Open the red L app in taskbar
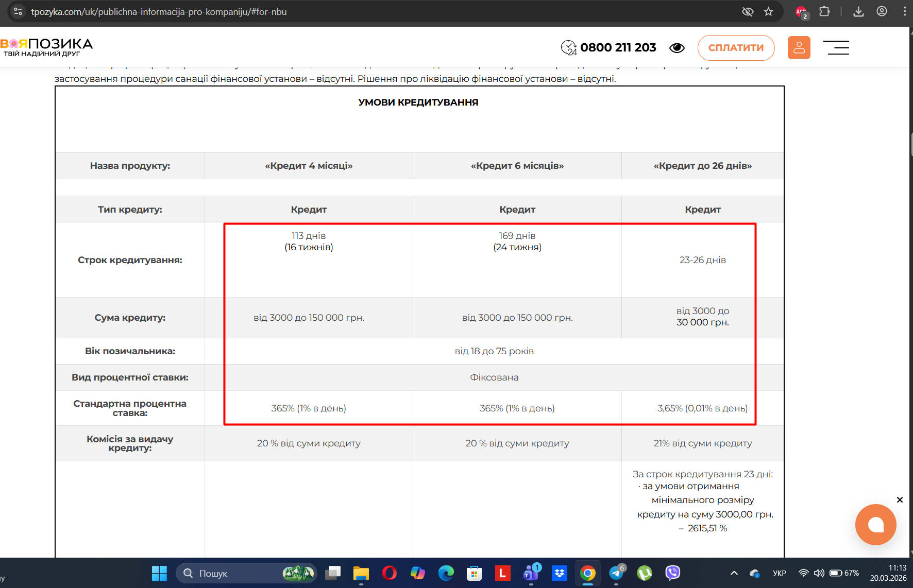 (502, 573)
